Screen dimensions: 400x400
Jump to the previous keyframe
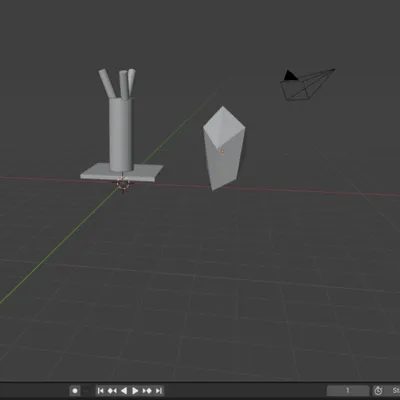click(112, 391)
